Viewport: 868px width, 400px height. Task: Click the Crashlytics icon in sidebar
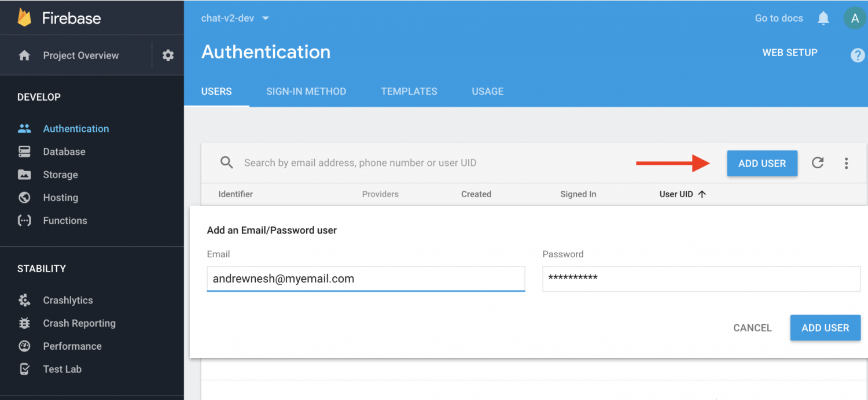tap(24, 301)
